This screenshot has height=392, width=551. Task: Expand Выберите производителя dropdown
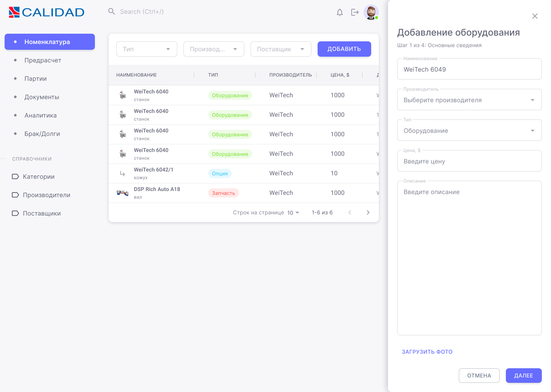pyautogui.click(x=469, y=100)
